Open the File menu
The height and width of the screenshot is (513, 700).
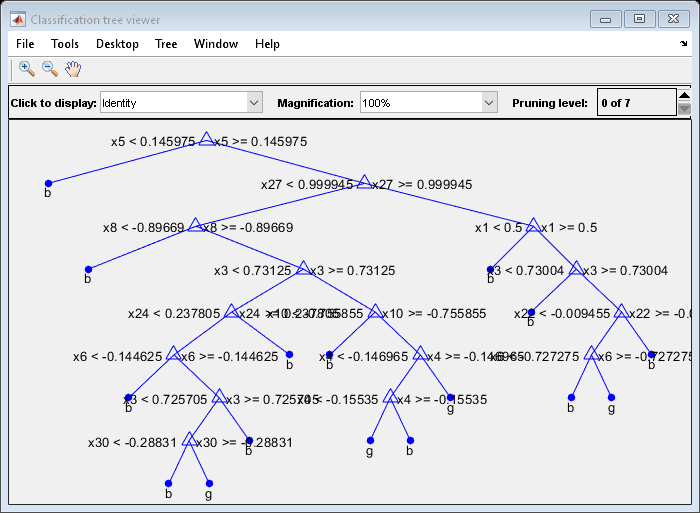[x=25, y=44]
